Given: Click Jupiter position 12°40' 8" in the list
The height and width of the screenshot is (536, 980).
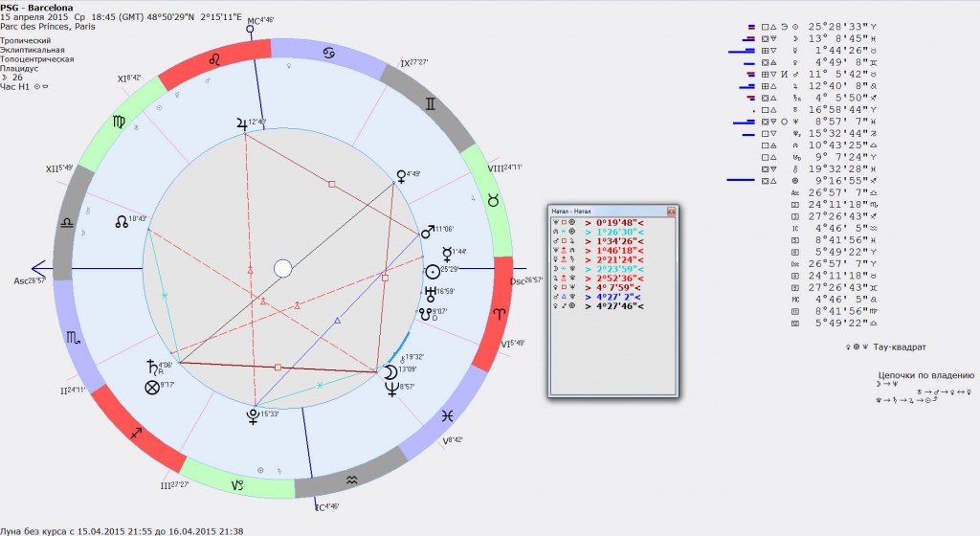Looking at the screenshot, I should [842, 86].
